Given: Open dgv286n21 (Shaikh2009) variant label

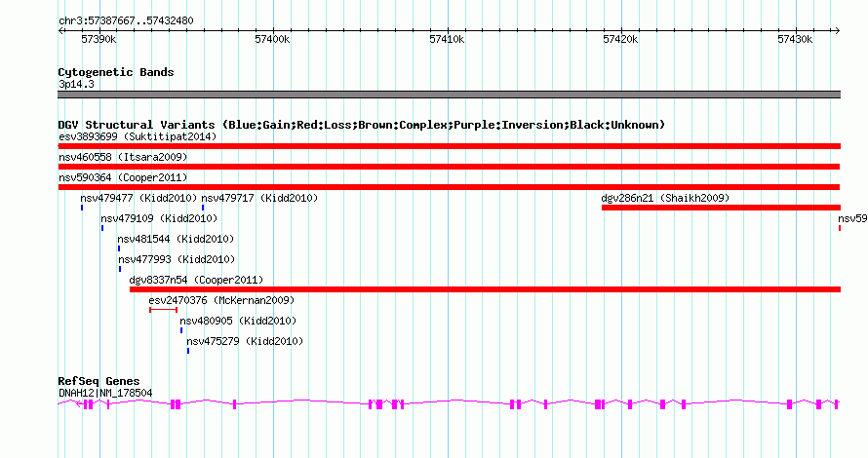Looking at the screenshot, I should (665, 198).
